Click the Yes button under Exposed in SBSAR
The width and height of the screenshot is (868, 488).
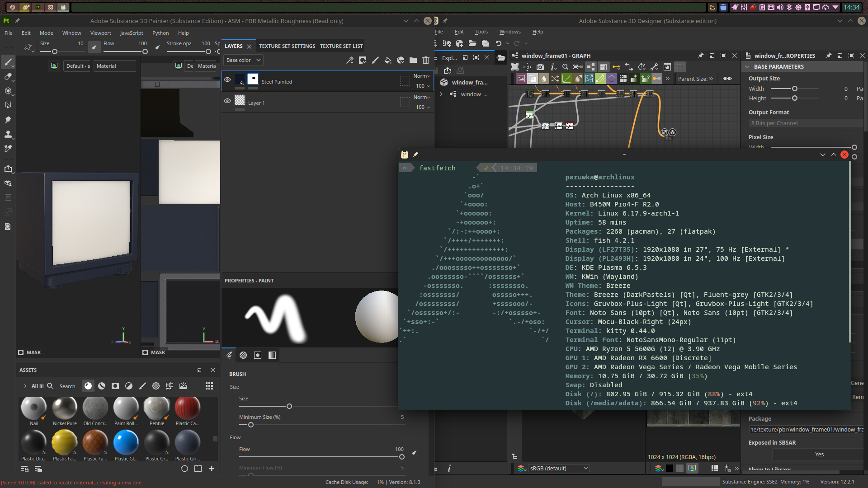819,455
